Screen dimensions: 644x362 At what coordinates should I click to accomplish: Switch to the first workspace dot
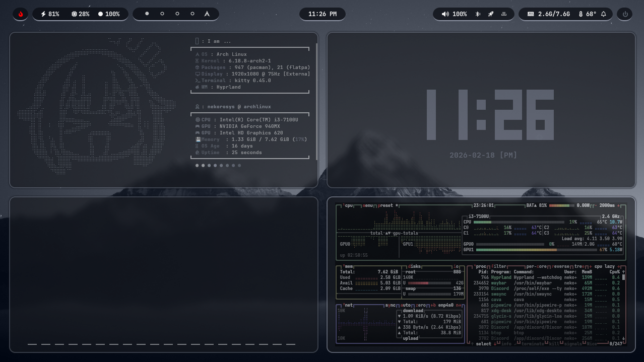147,14
